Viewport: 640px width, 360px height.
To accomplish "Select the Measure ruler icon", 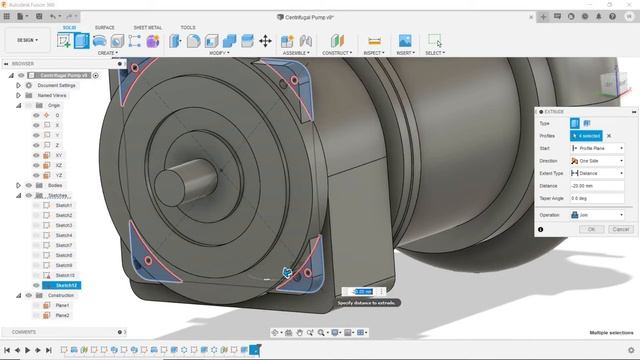I will 374,41.
